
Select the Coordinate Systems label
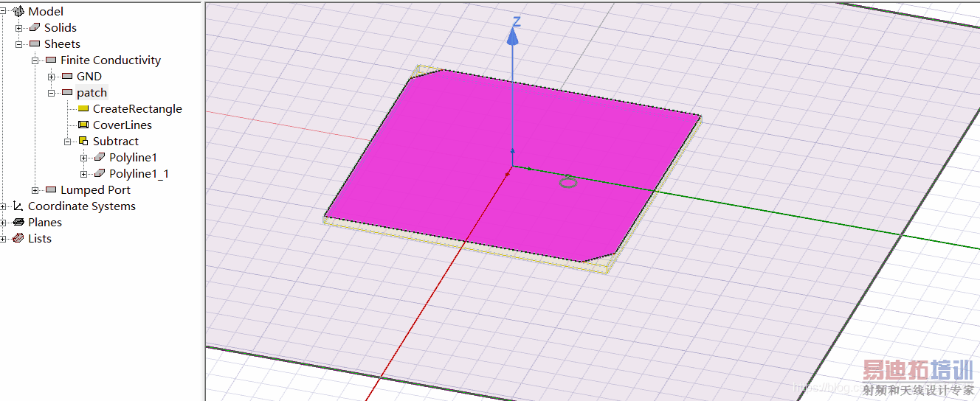coord(82,206)
